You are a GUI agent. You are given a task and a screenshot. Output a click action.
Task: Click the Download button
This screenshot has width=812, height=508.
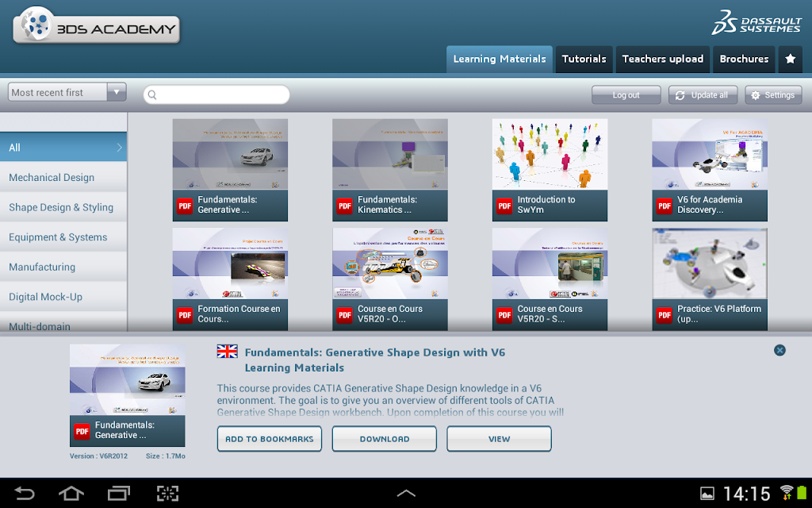coord(385,439)
